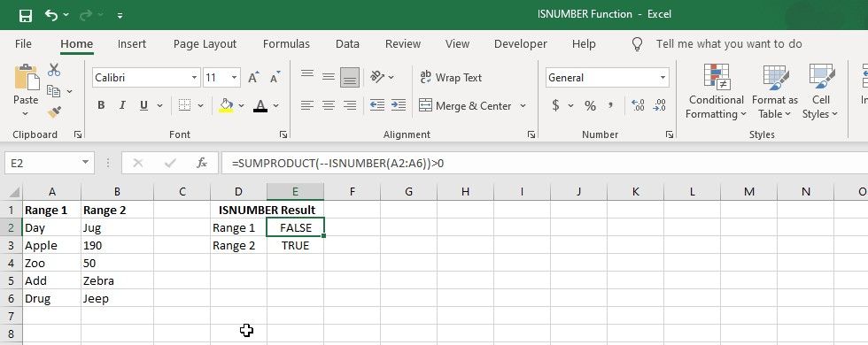Select all cells with the corner triangle
The height and width of the screenshot is (345, 868).
click(13, 193)
